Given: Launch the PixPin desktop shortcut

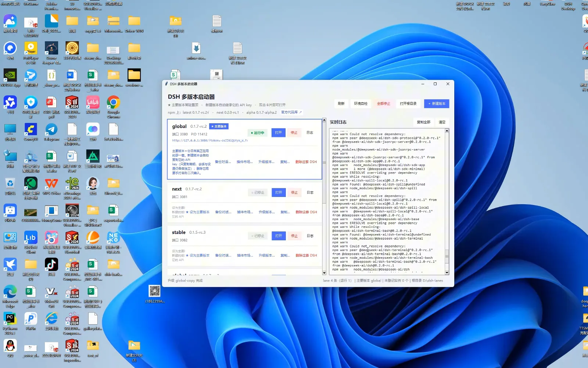Looking at the screenshot, I should pos(31,321).
